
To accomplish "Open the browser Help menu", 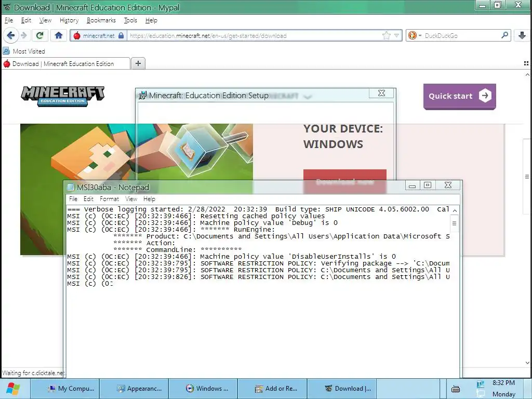I will (151, 20).
